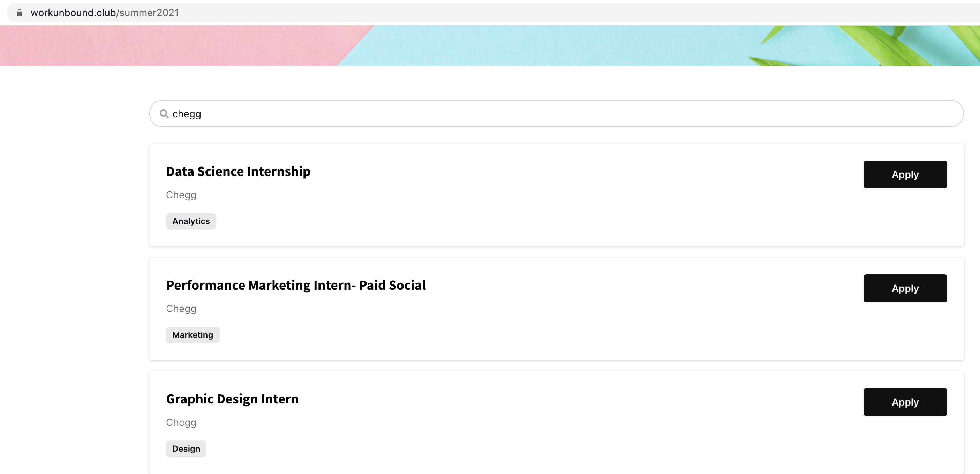Click the lock icon in address bar
This screenshot has width=980, height=474.
20,13
